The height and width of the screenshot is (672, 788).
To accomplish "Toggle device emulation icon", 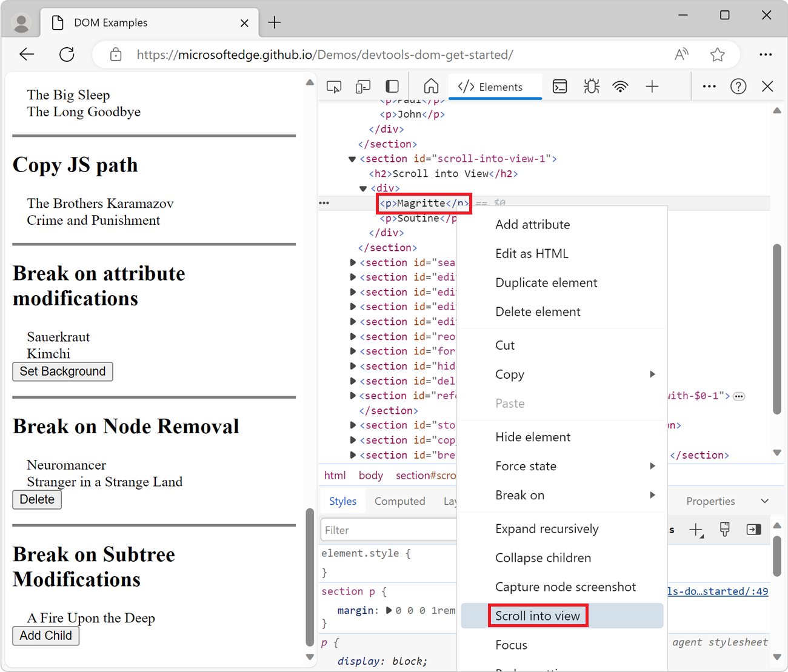I will pos(362,87).
